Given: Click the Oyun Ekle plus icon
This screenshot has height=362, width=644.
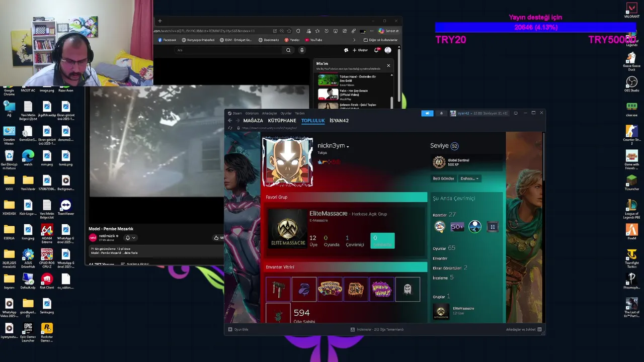Looking at the screenshot, I should (x=230, y=329).
